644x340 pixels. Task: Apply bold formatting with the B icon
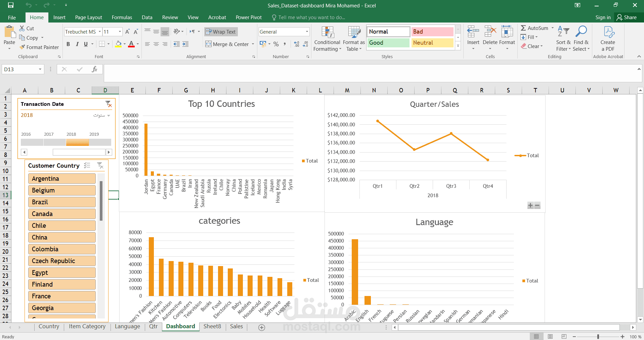(x=68, y=44)
